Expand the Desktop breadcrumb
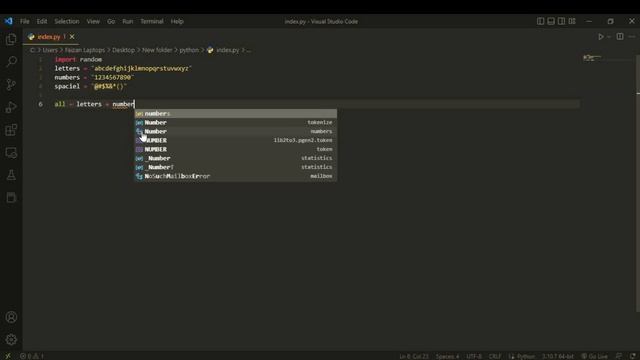Viewport: 640px width, 360px height. (x=123, y=50)
